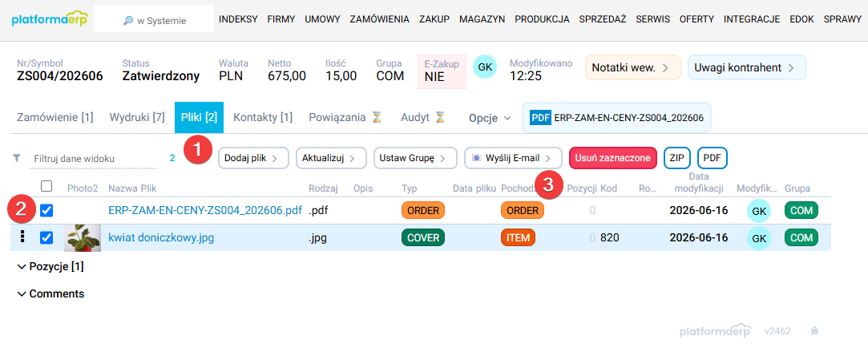Screen dimensions: 868x344
Task: Expand the Comments section
Action: [x=50, y=293]
